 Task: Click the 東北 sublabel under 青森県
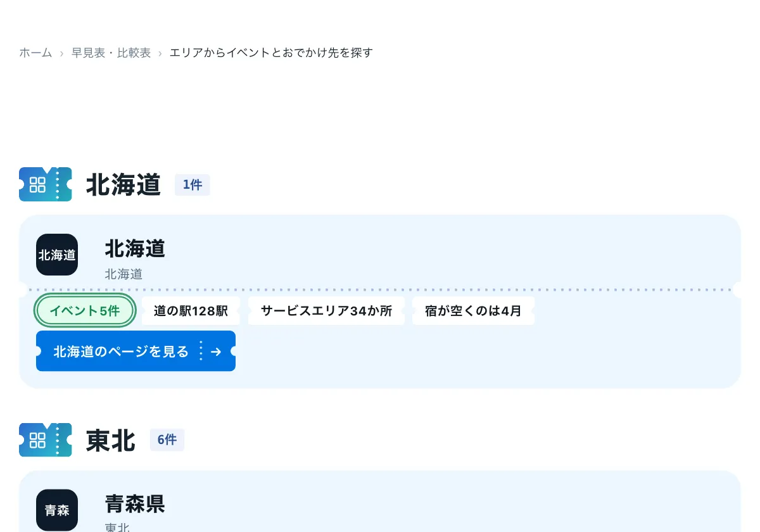(117, 527)
